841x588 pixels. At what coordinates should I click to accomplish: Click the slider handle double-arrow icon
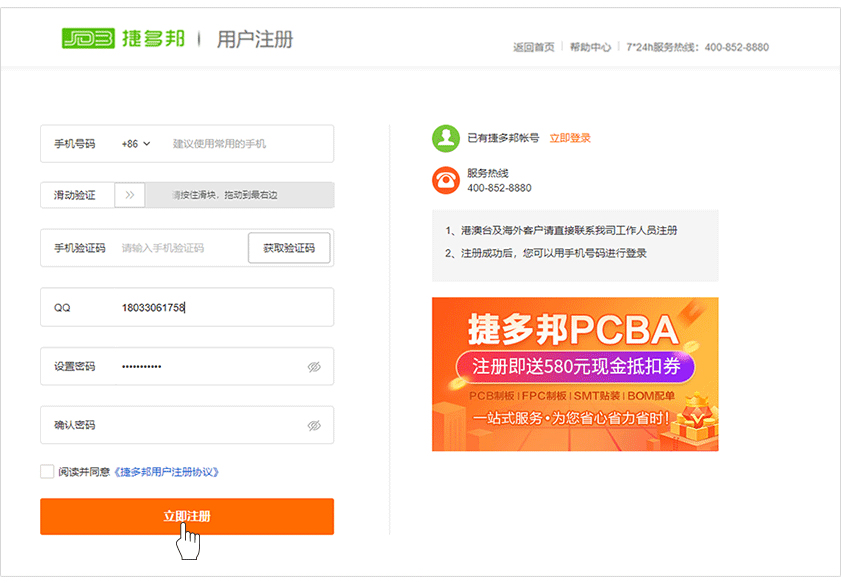(x=130, y=195)
